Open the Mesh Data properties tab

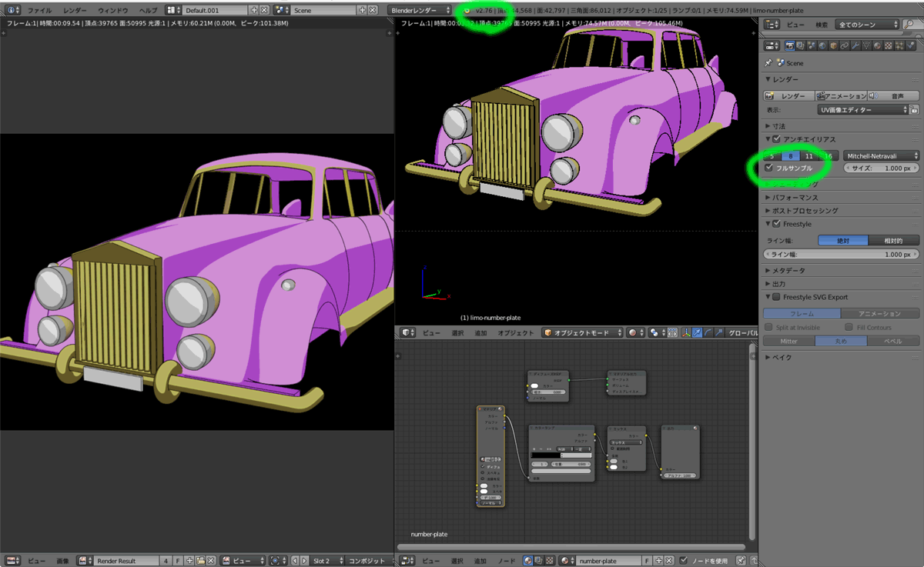point(867,45)
